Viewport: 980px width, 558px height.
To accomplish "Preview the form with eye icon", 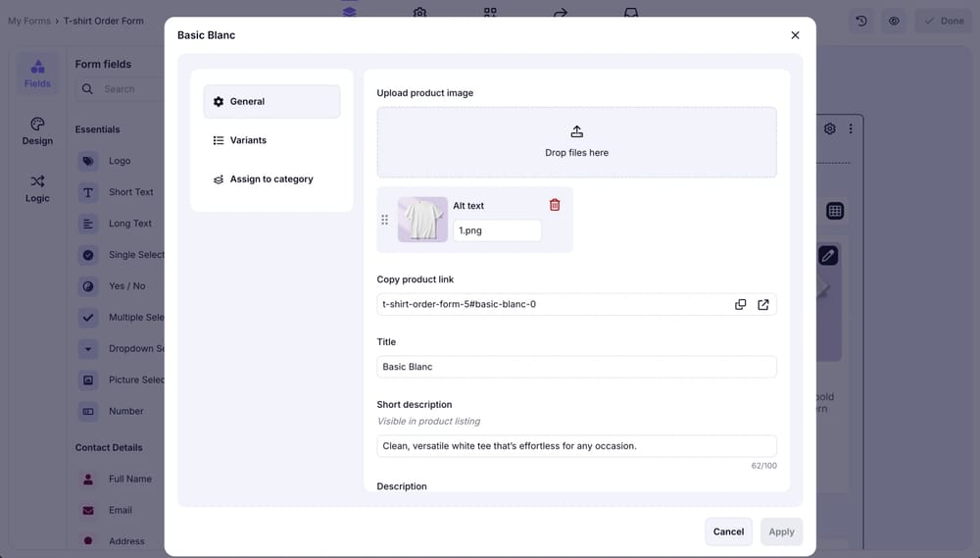I will (x=895, y=21).
